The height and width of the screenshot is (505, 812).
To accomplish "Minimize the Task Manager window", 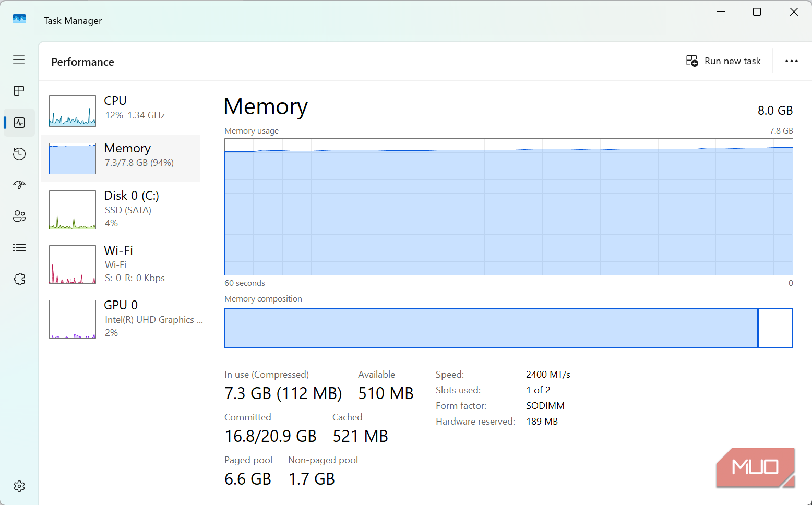I will point(721,12).
